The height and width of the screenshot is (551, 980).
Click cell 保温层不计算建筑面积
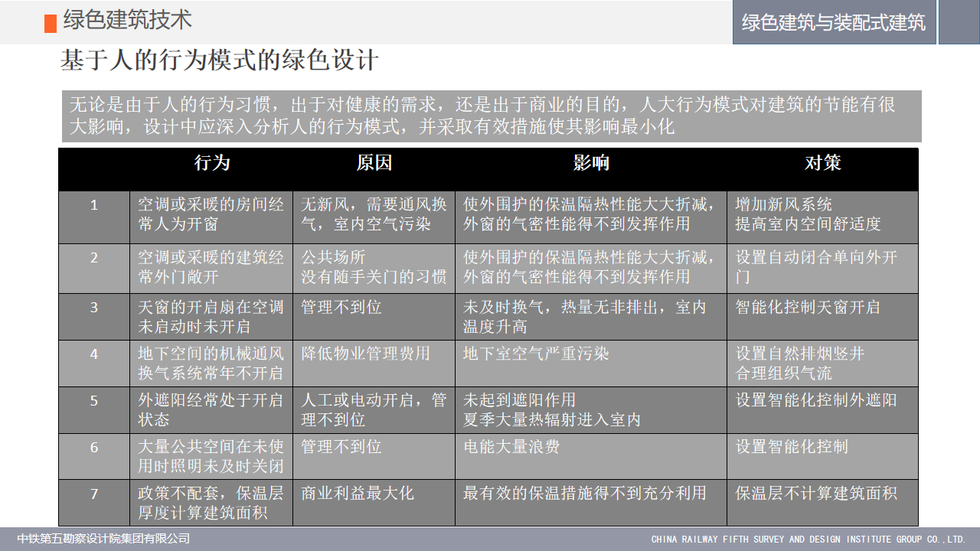(x=822, y=503)
